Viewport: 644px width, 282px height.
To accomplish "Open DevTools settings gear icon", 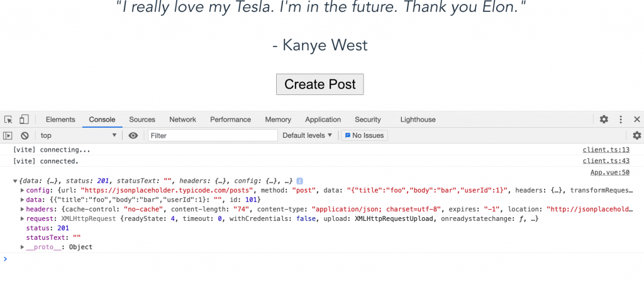I will tap(604, 120).
